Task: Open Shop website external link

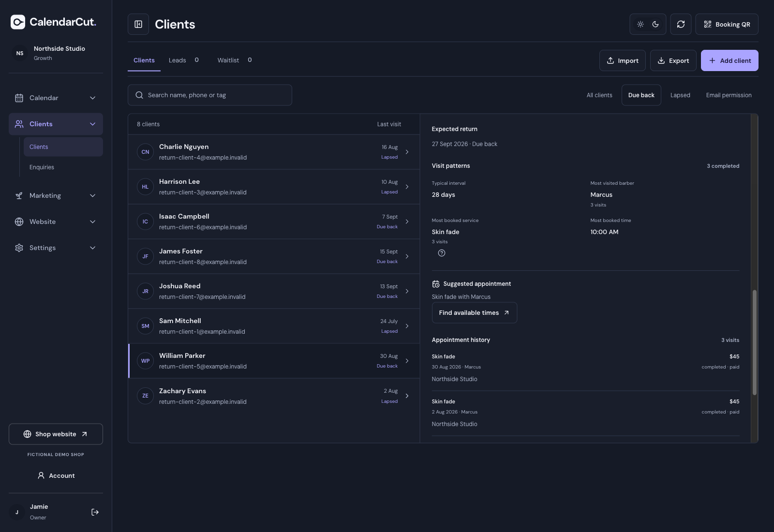Action: tap(56, 434)
